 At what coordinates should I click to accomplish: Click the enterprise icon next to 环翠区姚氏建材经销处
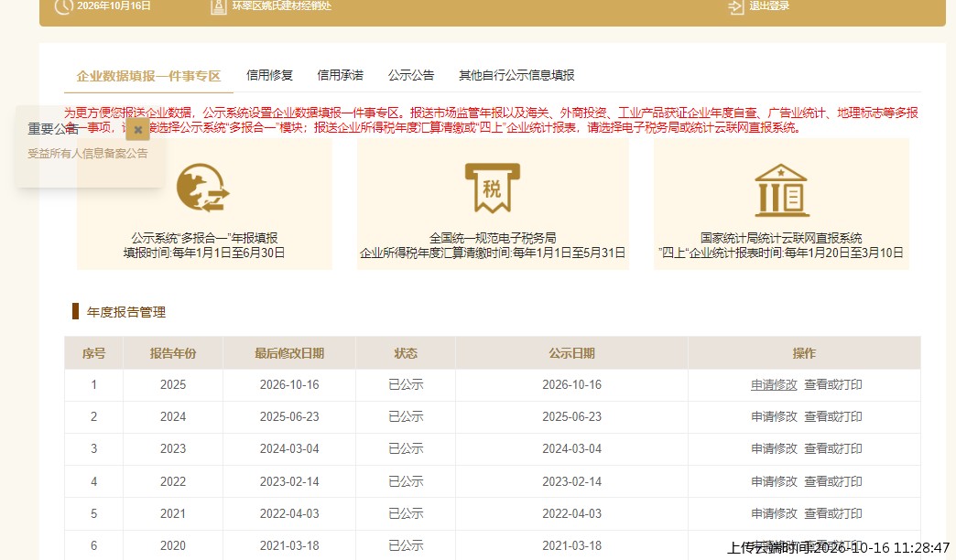tap(218, 6)
